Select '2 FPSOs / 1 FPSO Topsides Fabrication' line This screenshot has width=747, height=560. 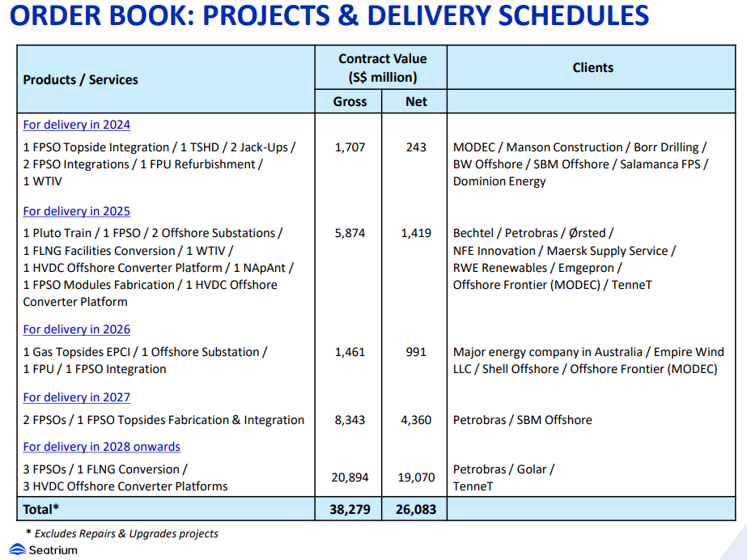[x=163, y=420]
